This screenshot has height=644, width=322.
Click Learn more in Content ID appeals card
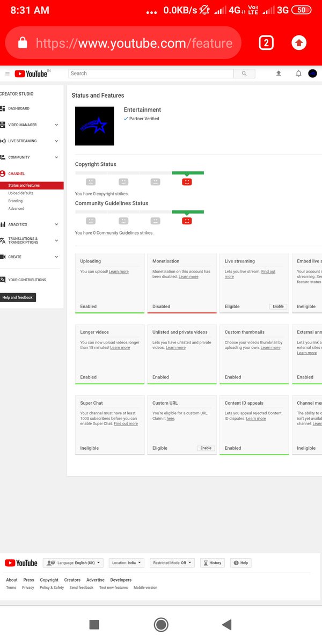click(x=256, y=419)
